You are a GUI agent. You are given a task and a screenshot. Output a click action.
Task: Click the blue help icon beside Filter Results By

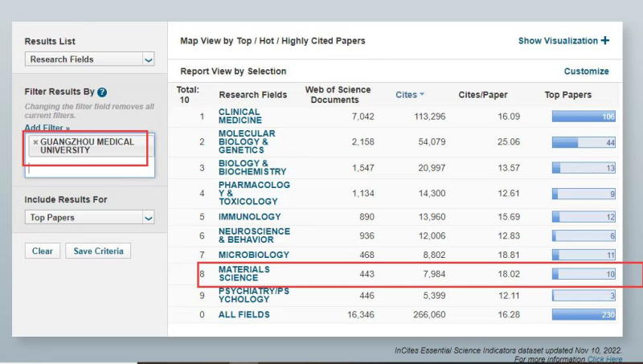tap(102, 92)
